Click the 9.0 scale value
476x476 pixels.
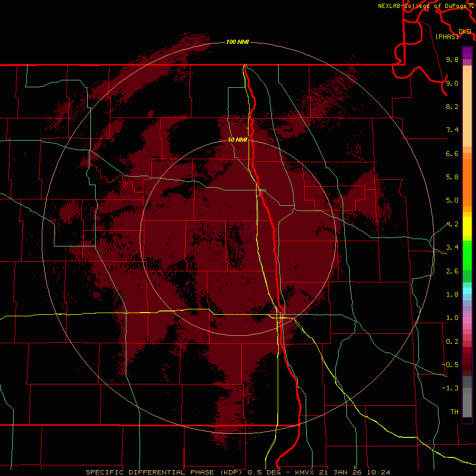click(452, 83)
